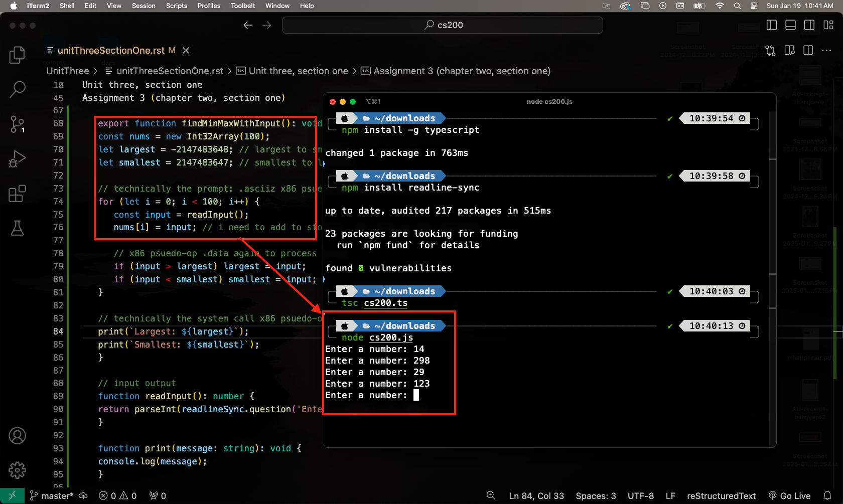Open the UnitThree breadcrumb folder

[68, 71]
